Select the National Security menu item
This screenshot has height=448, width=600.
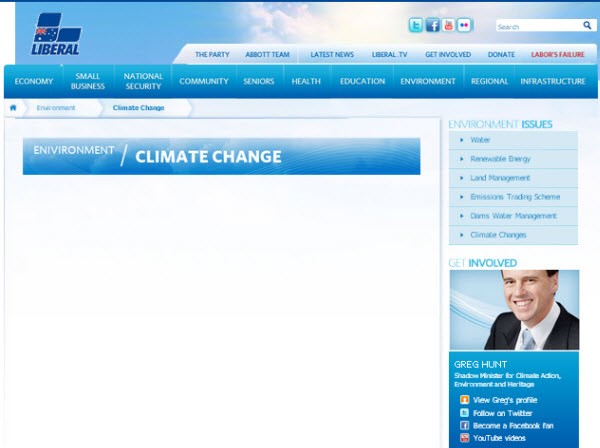143,81
